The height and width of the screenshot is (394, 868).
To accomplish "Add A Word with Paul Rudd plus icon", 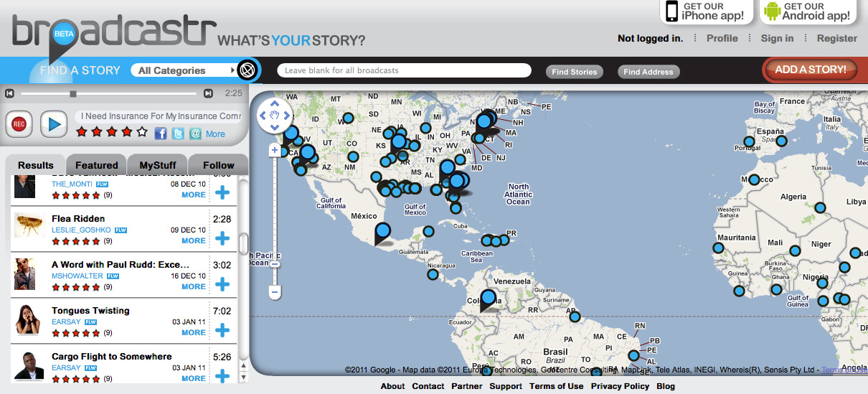I will click(x=222, y=284).
